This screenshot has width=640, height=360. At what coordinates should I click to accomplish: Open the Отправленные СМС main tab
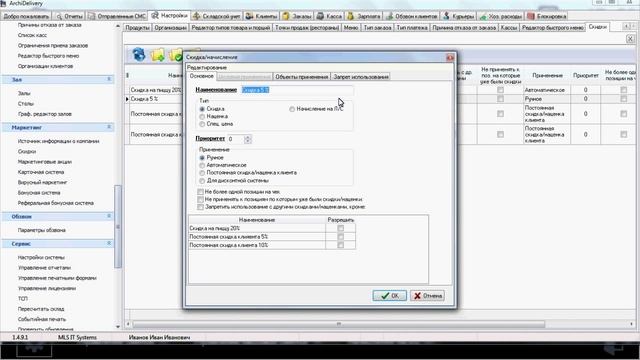(117, 16)
